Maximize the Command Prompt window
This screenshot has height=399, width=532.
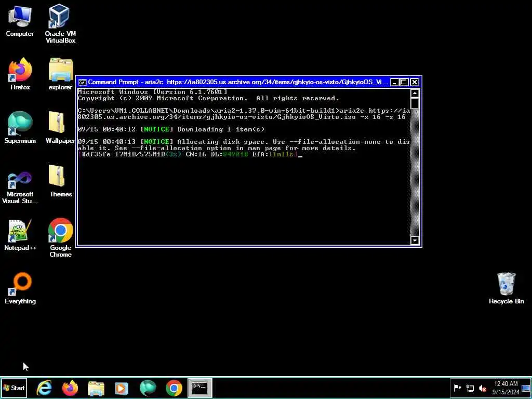click(x=404, y=82)
